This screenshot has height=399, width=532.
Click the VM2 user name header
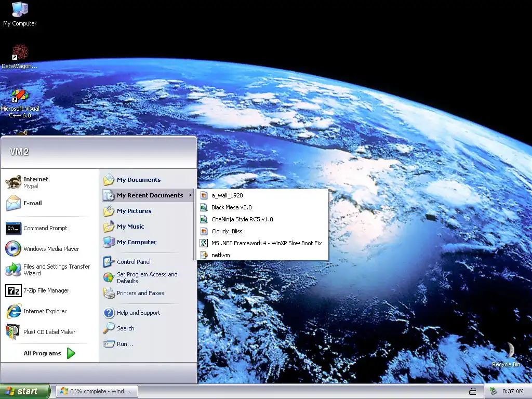point(19,152)
